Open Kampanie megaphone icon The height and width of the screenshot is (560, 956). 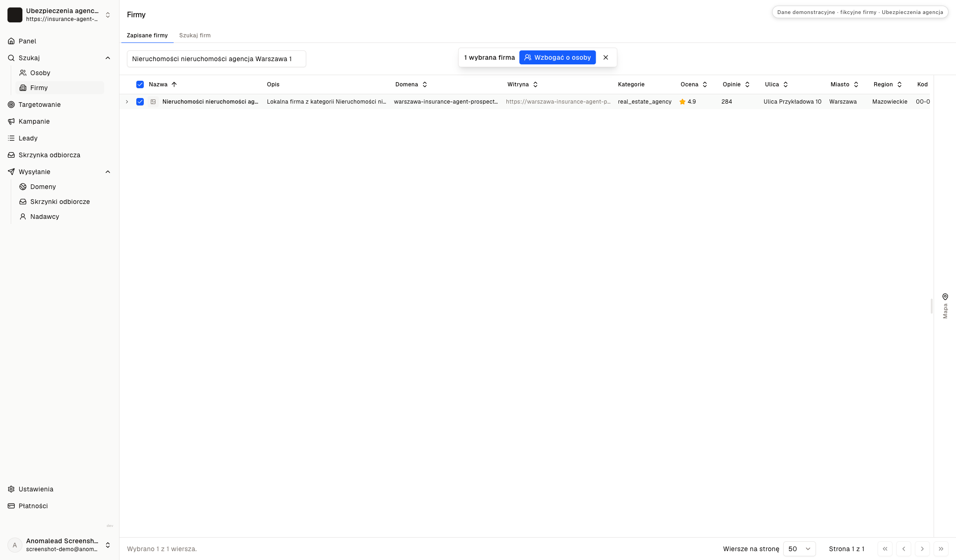11,121
